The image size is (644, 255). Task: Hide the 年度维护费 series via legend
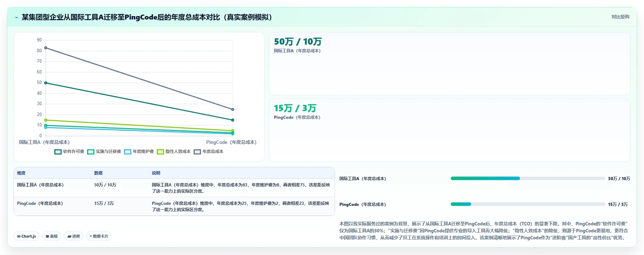coord(139,152)
